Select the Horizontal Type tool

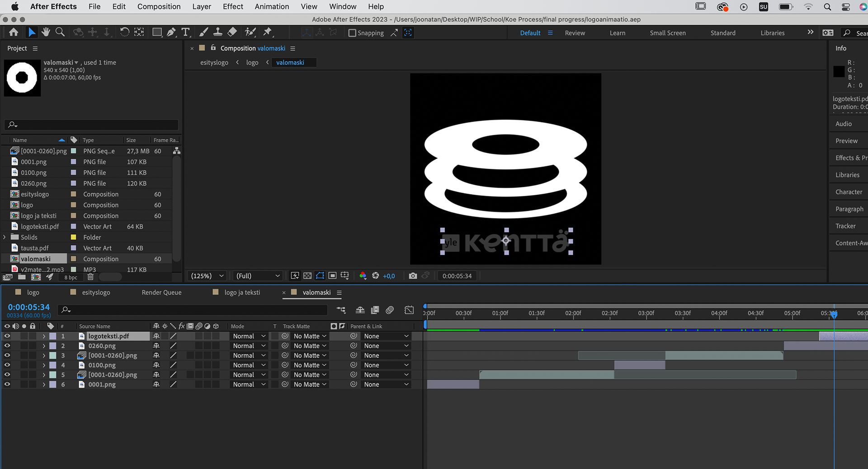pyautogui.click(x=185, y=32)
